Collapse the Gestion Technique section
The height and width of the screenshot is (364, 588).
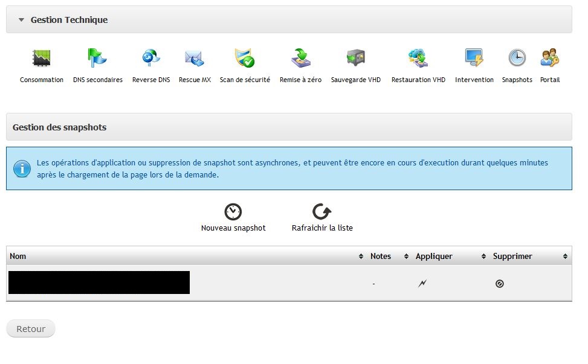point(22,19)
